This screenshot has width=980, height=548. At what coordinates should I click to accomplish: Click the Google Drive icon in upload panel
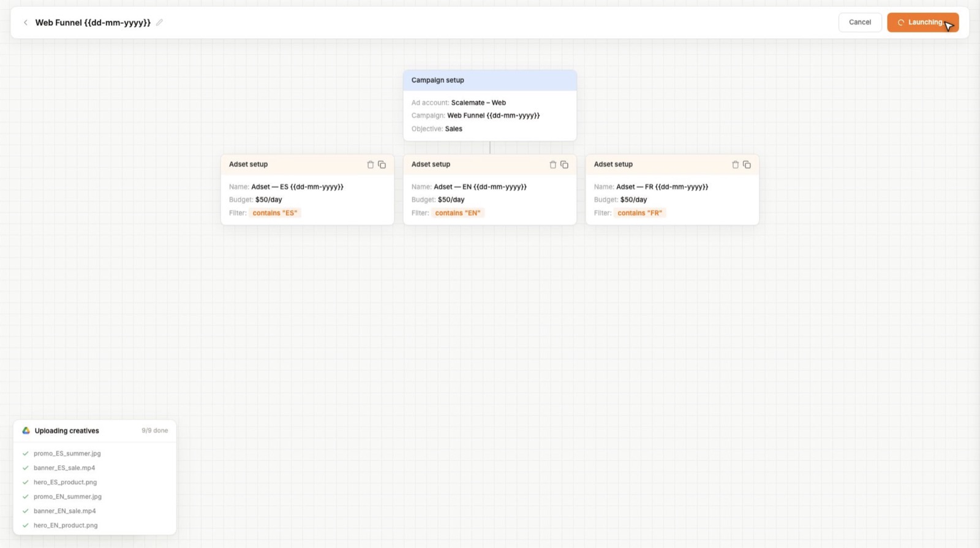(x=26, y=430)
